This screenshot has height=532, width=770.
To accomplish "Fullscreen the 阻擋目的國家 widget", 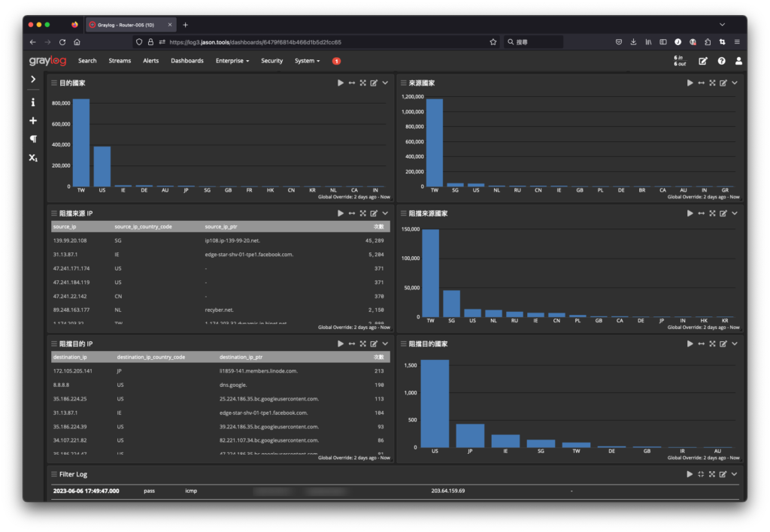I will [713, 344].
